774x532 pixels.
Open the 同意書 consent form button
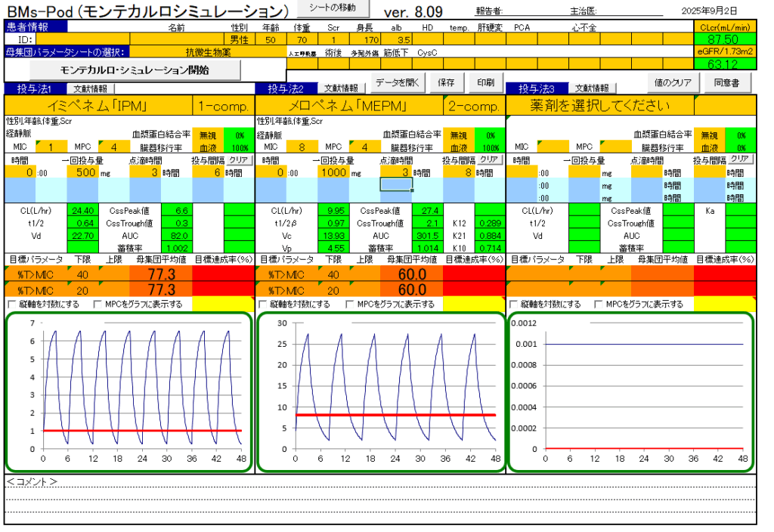pyautogui.click(x=726, y=82)
